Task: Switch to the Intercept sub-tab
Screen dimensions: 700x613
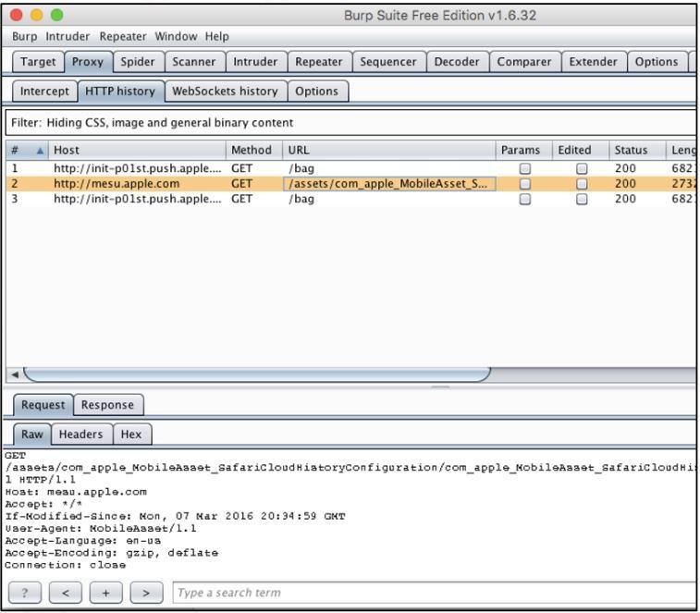Action: coord(44,92)
